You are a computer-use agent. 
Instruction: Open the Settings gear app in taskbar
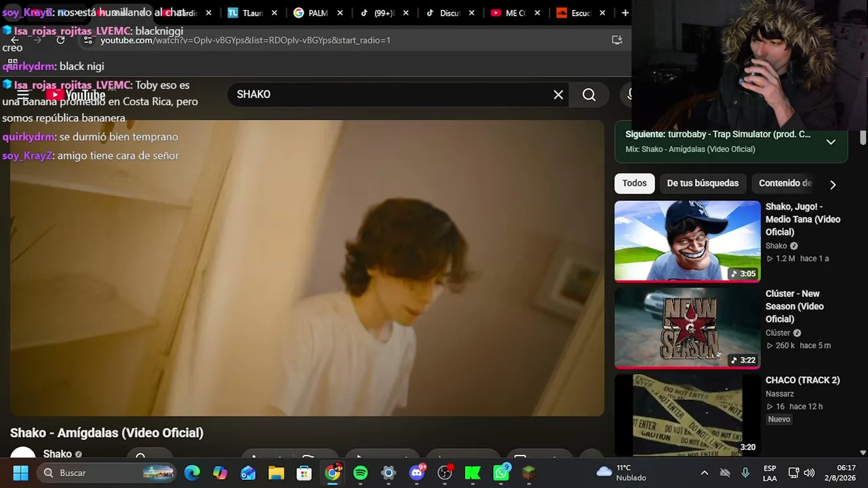point(388,472)
